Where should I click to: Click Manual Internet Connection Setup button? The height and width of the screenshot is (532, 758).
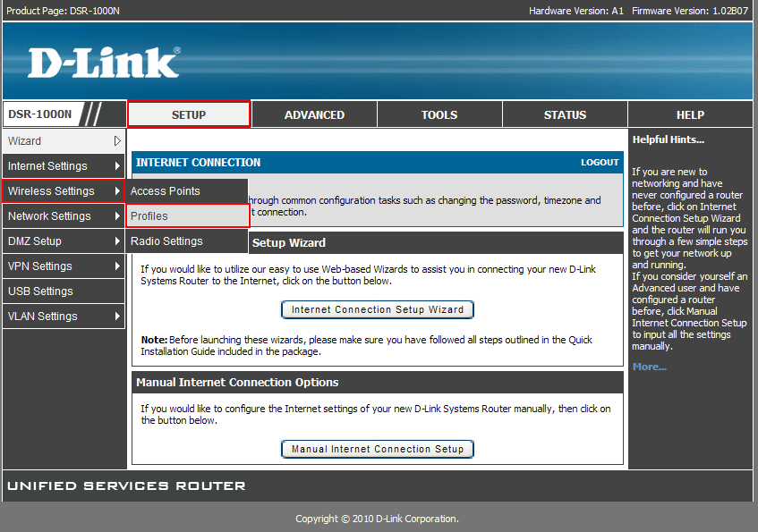378,449
